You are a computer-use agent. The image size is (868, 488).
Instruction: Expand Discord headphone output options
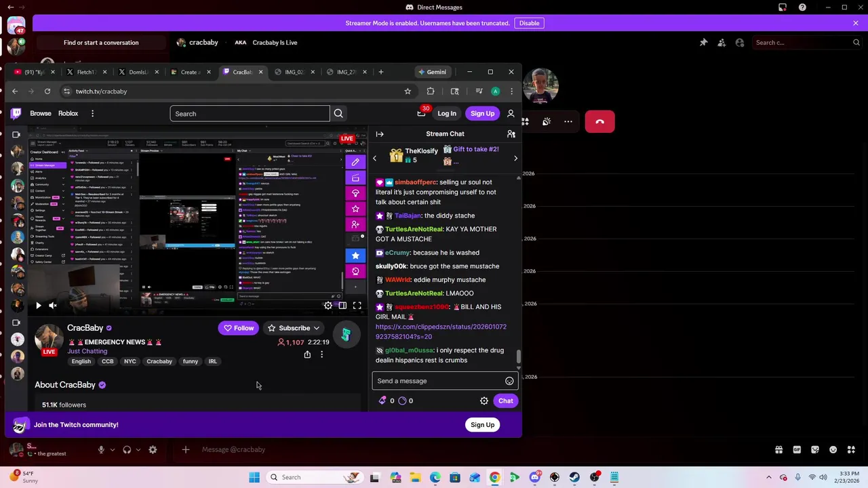[x=138, y=449]
